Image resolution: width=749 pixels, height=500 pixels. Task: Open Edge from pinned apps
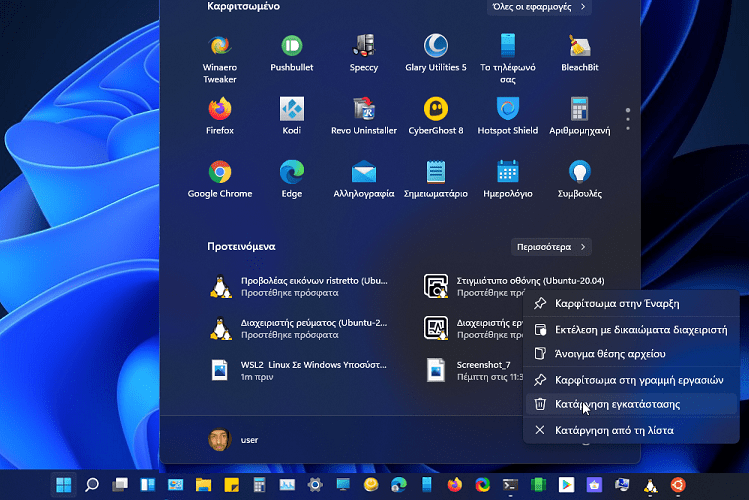(291, 179)
